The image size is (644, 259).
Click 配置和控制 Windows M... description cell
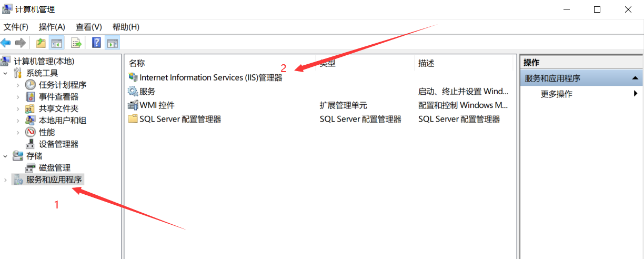[x=464, y=105]
